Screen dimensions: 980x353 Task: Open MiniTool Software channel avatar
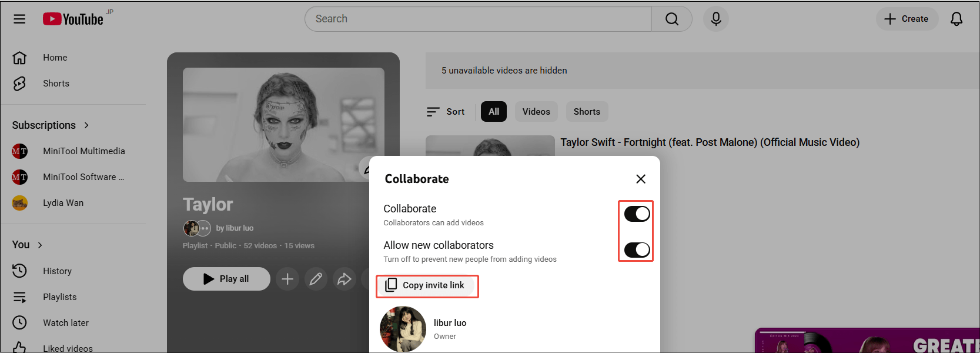[x=19, y=177]
